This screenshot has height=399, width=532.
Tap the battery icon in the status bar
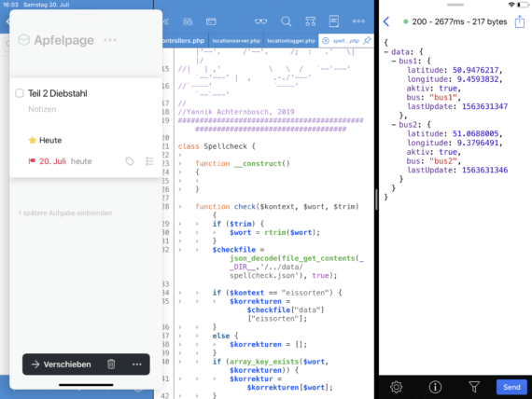523,5
